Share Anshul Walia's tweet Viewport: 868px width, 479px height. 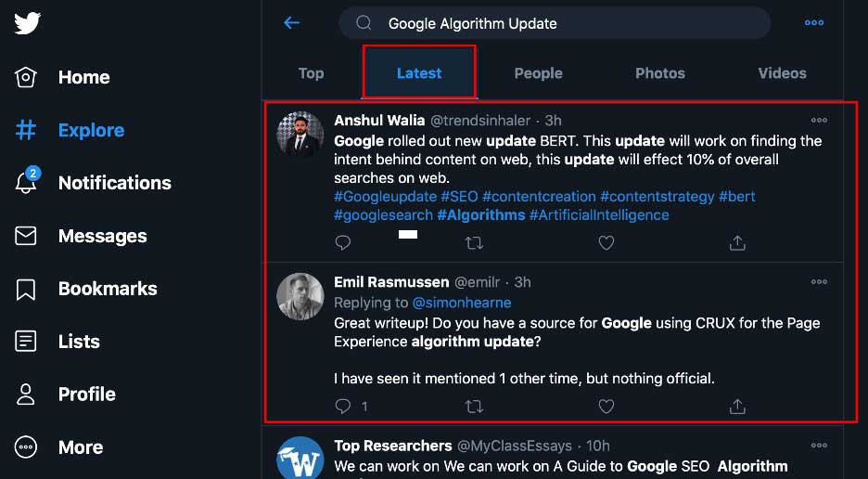pyautogui.click(x=737, y=243)
